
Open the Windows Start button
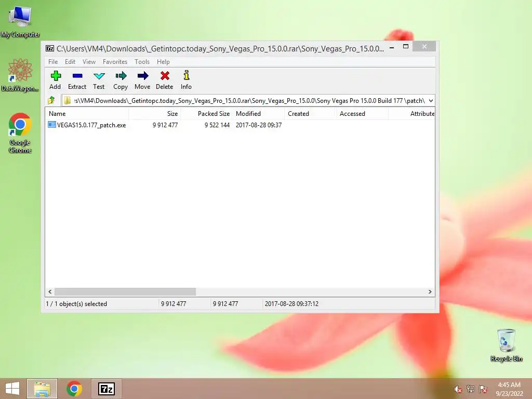point(12,389)
